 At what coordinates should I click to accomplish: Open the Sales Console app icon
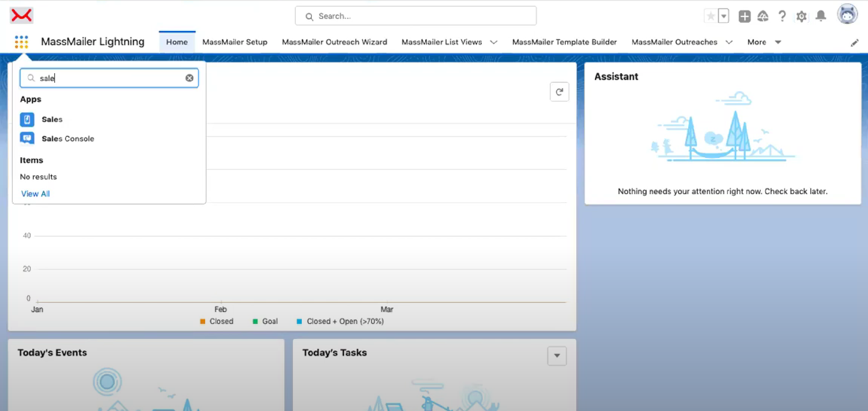pyautogui.click(x=27, y=138)
